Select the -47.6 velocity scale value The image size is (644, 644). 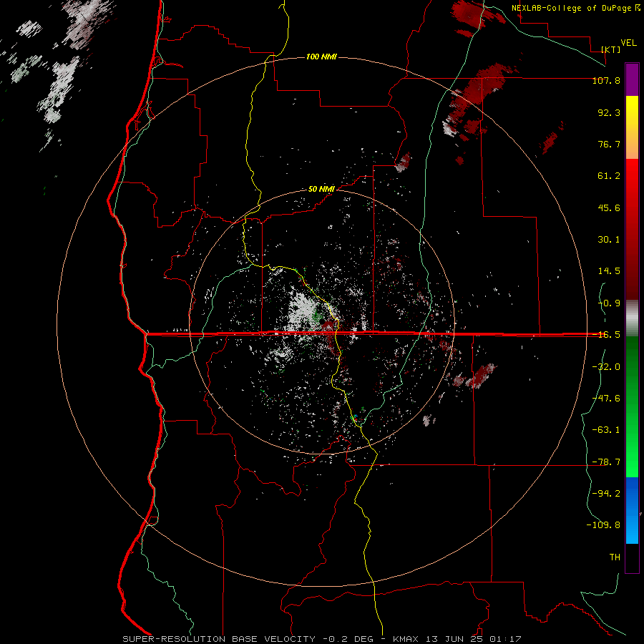tap(606, 399)
